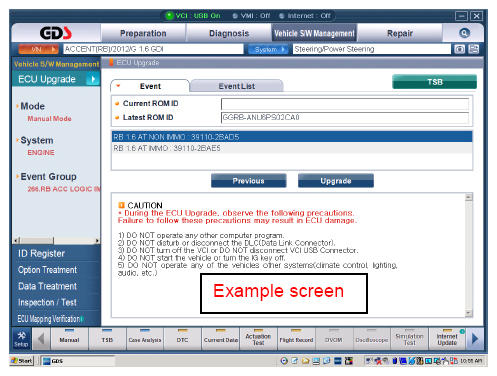Image resolution: width=497 pixels, height=376 pixels.
Task: Click the folder icon in quick launch
Action: pos(305,361)
